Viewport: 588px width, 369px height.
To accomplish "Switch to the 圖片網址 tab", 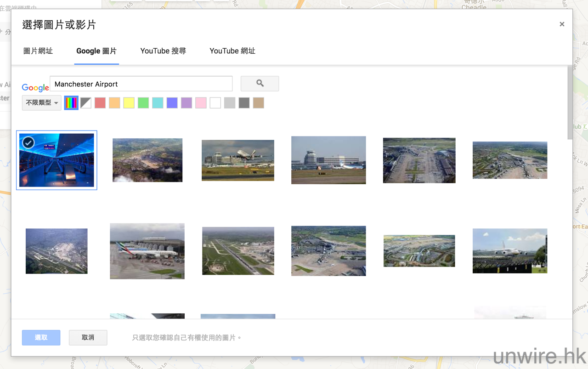I will pyautogui.click(x=38, y=51).
